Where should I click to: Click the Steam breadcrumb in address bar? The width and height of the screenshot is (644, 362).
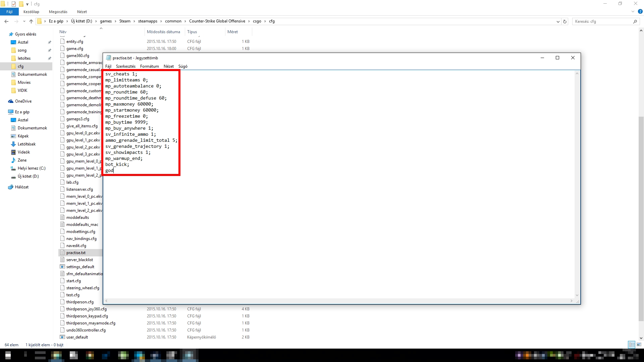coord(125,21)
